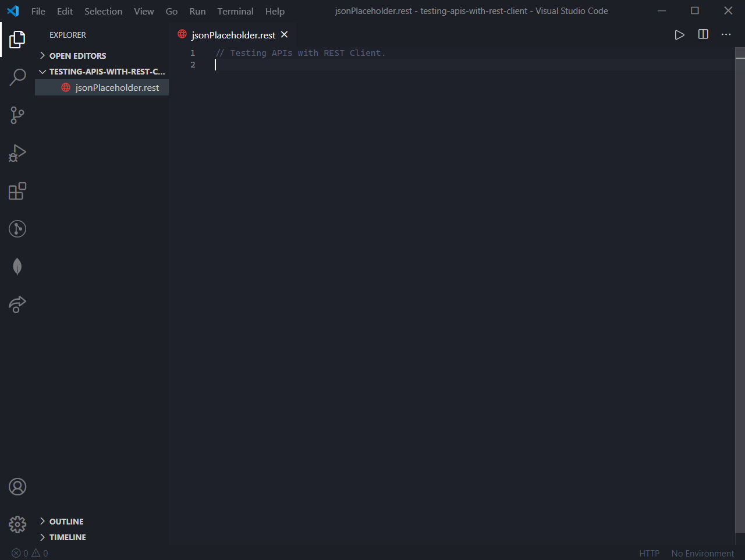Image resolution: width=745 pixels, height=560 pixels.
Task: Expand the Timeline section
Action: (x=68, y=537)
